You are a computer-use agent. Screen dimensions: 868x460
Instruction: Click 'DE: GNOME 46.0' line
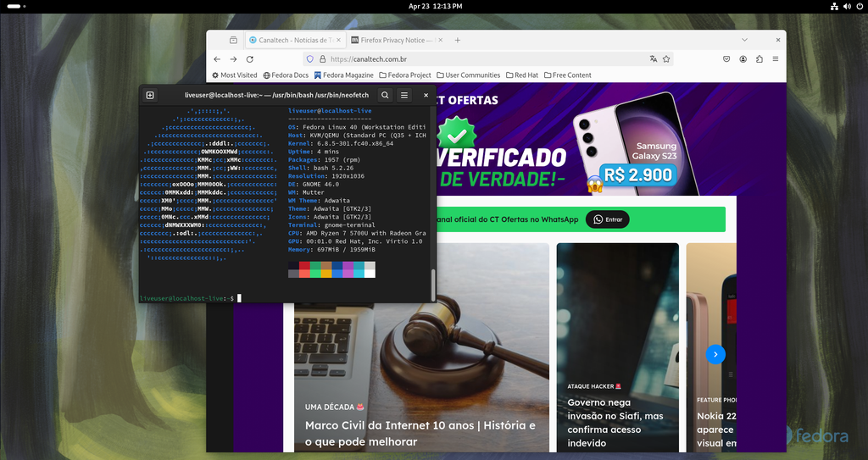[x=314, y=185]
